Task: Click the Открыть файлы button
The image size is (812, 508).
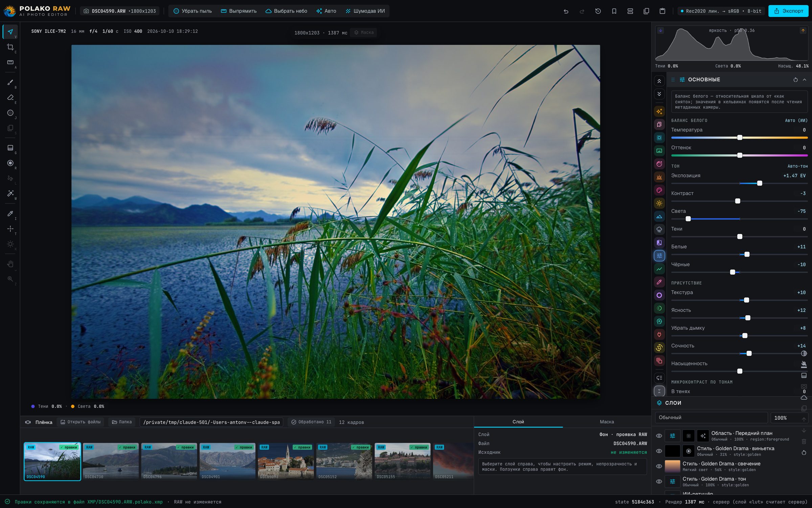Action: [x=81, y=422]
